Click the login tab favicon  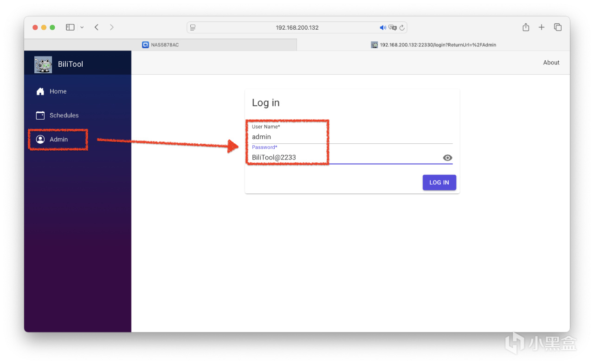tap(374, 45)
